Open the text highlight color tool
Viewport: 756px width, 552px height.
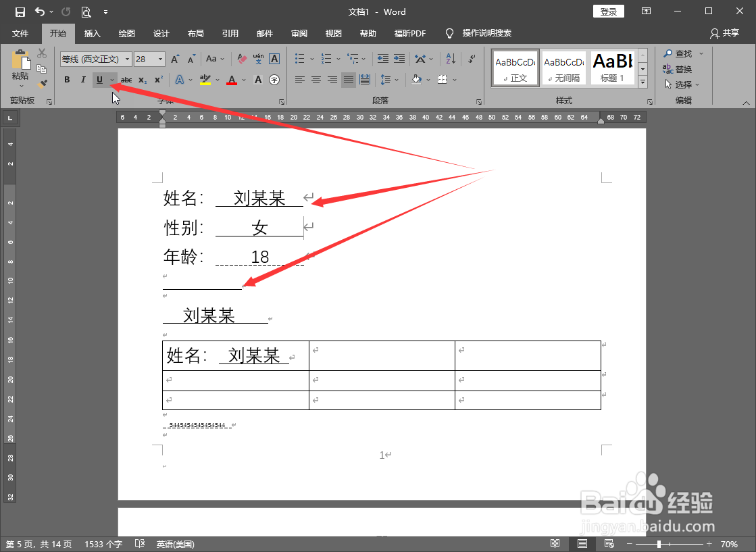206,80
